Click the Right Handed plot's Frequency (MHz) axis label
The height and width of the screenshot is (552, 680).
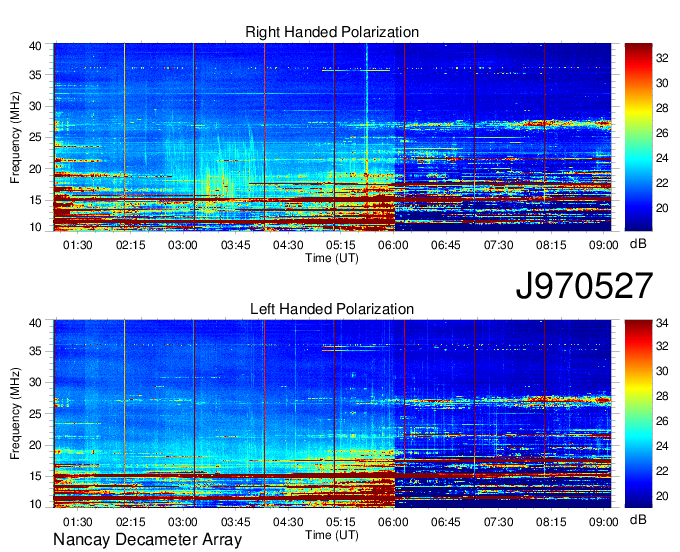click(15, 137)
